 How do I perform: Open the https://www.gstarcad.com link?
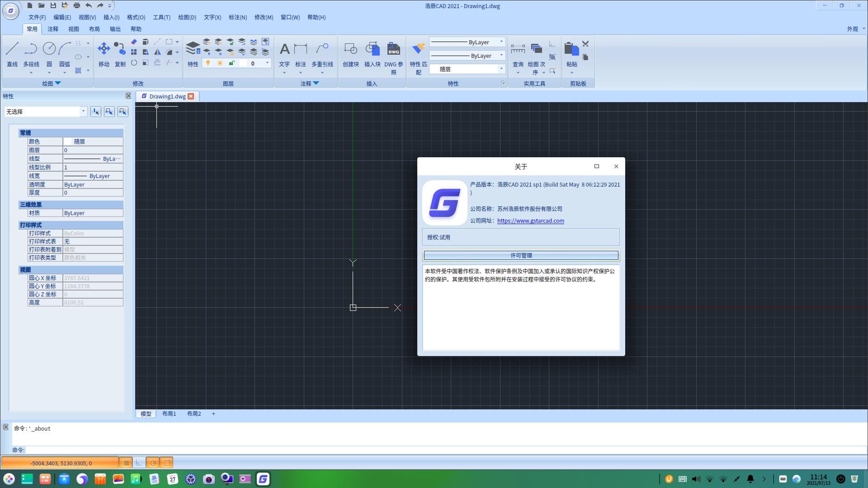click(x=531, y=221)
